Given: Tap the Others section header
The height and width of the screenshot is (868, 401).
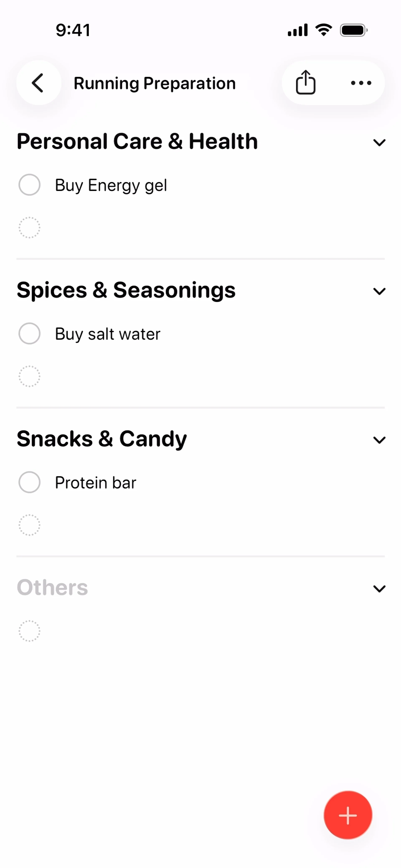Looking at the screenshot, I should 53,588.
